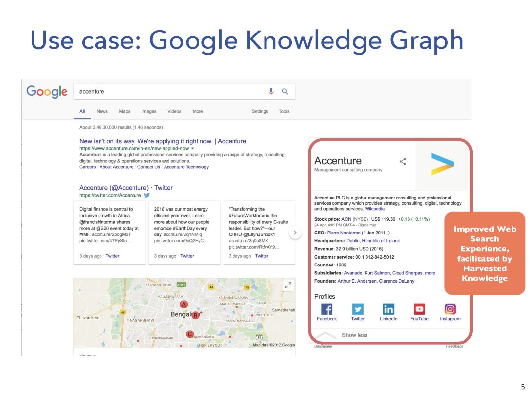Image resolution: width=532 pixels, height=399 pixels.
Task: Open the '2016 was our most energy' tweet card
Action: coord(184,233)
